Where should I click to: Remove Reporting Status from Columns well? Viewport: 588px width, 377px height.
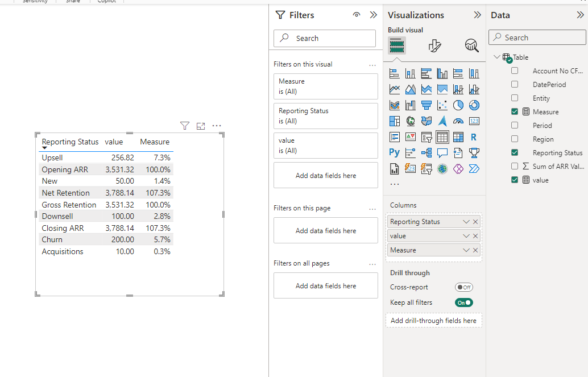[x=475, y=222]
